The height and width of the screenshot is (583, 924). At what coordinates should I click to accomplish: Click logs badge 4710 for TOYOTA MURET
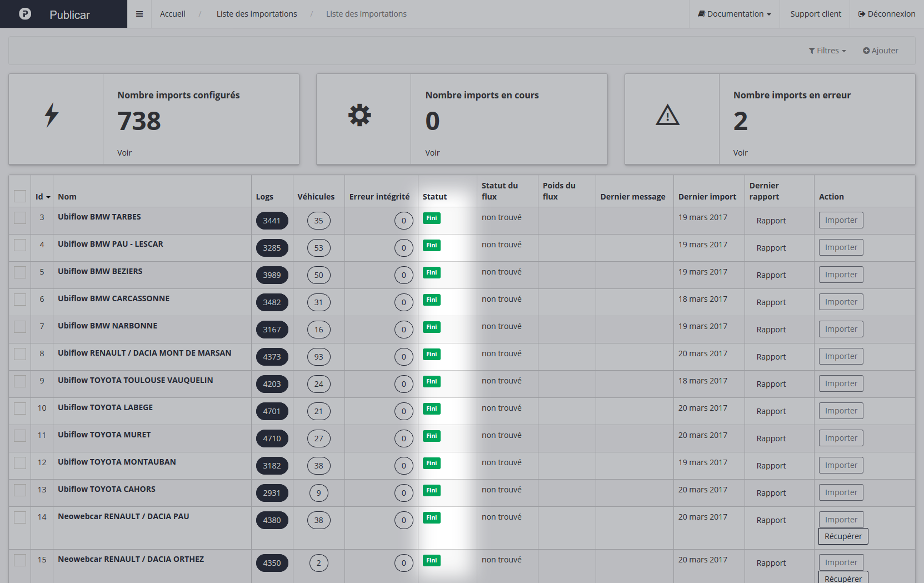(x=272, y=439)
